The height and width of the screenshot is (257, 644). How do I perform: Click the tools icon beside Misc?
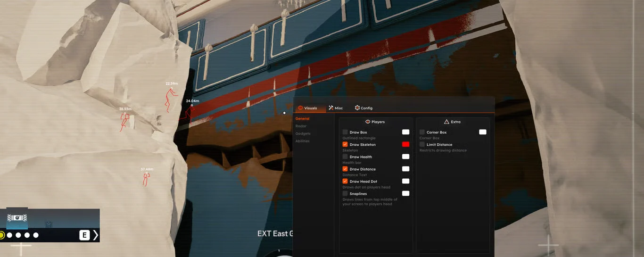(x=331, y=108)
